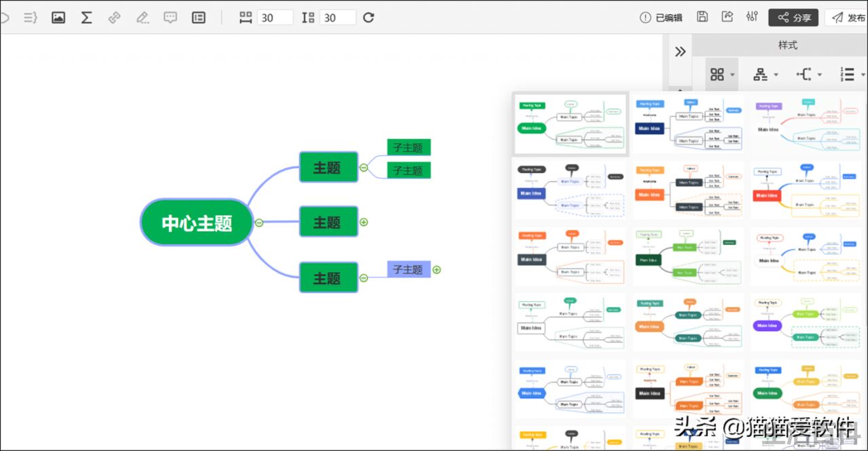Choose theme with purple Floating Topic, first row
Viewport: 868px width, 451px height.
coord(807,124)
